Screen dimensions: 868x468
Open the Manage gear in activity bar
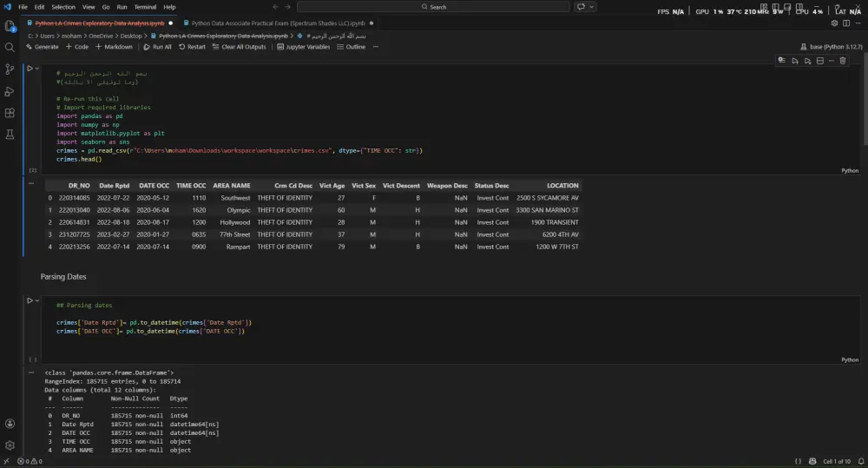(x=10, y=445)
